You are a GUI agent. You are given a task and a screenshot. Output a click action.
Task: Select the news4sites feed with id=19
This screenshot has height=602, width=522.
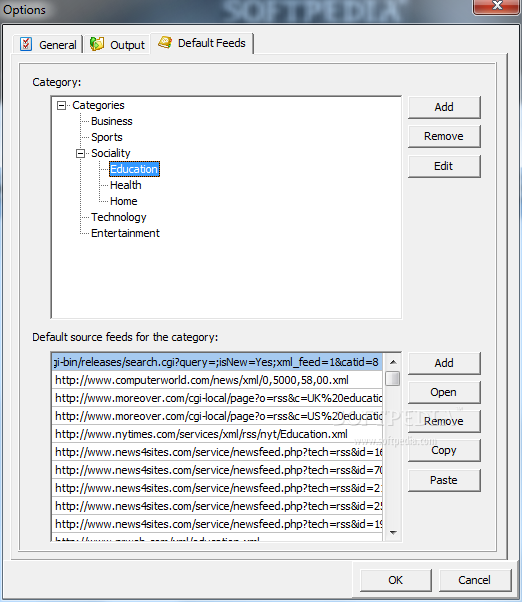pyautogui.click(x=217, y=524)
